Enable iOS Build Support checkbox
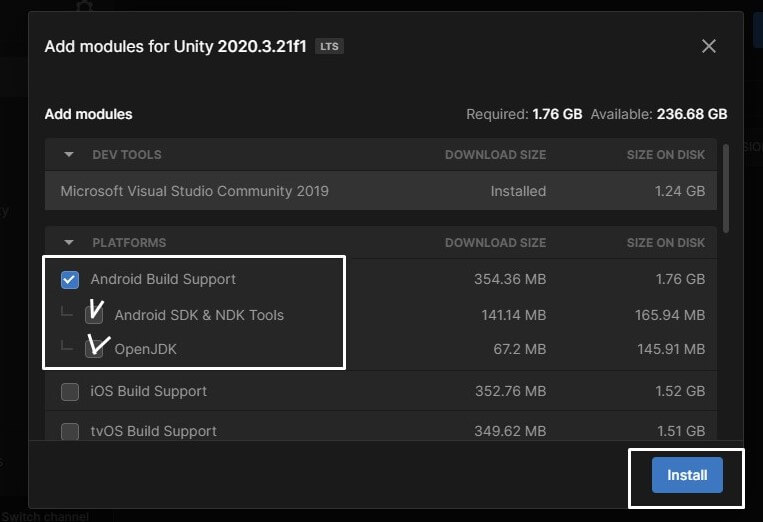This screenshot has width=763, height=522. click(x=70, y=391)
